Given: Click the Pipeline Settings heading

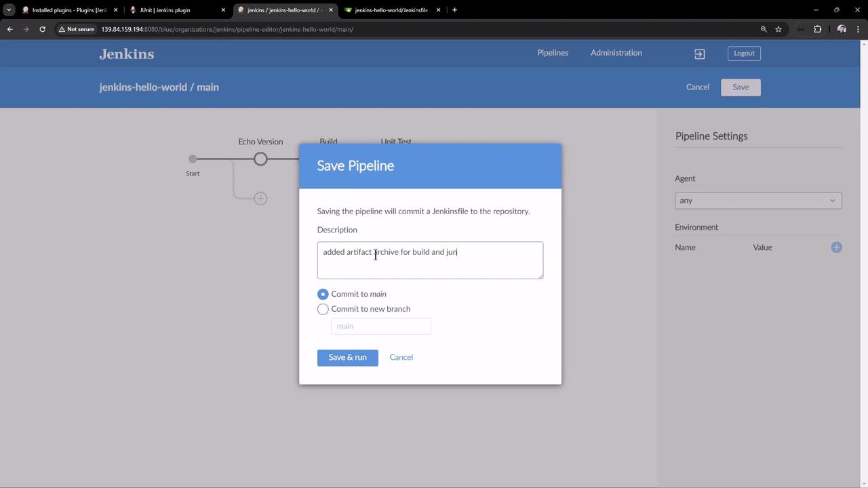Looking at the screenshot, I should tap(711, 136).
